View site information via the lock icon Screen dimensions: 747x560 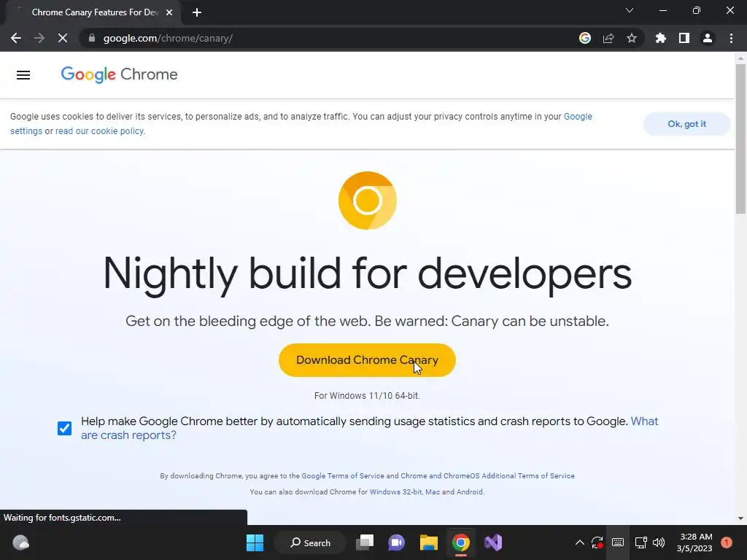[x=92, y=38]
